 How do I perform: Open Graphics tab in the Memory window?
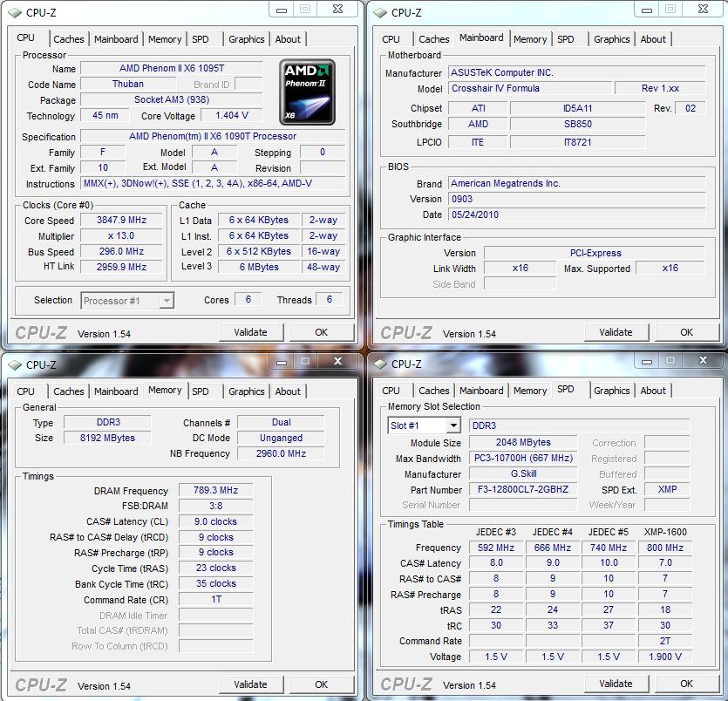[247, 391]
